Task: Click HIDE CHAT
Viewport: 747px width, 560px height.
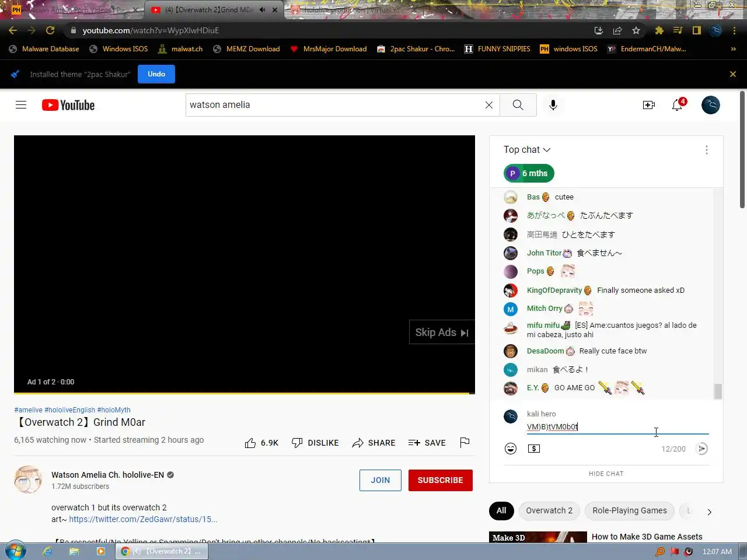Action: 606,474
